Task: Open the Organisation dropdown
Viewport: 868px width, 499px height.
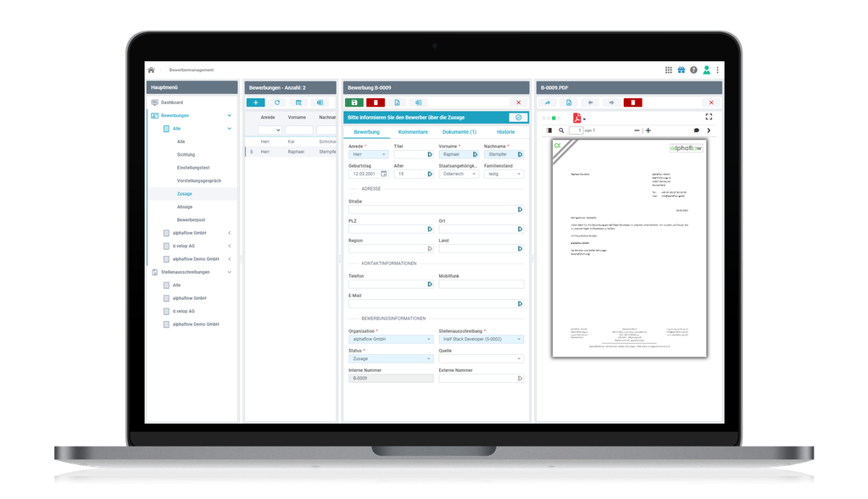Action: [391, 339]
